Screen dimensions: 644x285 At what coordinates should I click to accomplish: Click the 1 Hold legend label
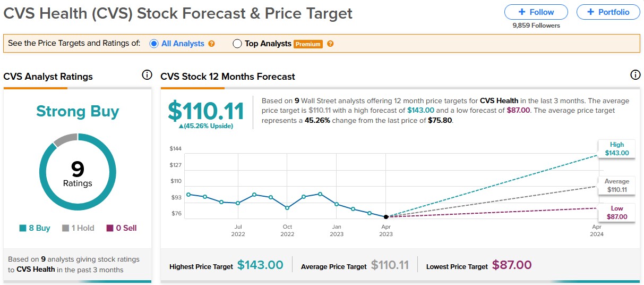82,228
